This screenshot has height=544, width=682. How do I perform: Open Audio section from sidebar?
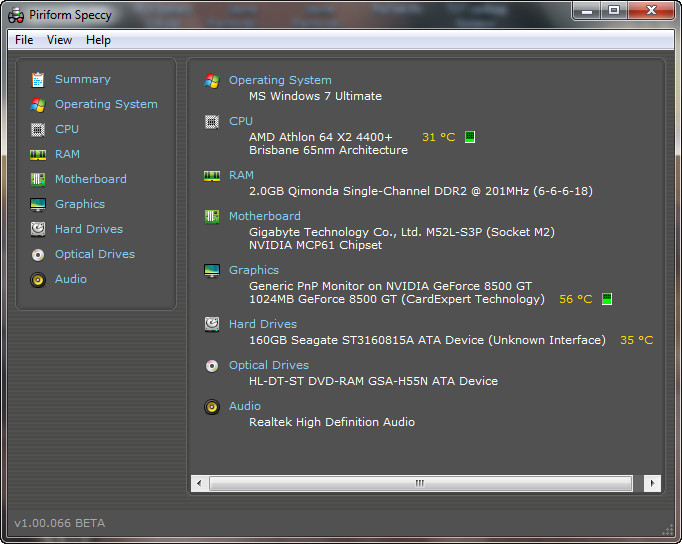[x=70, y=279]
